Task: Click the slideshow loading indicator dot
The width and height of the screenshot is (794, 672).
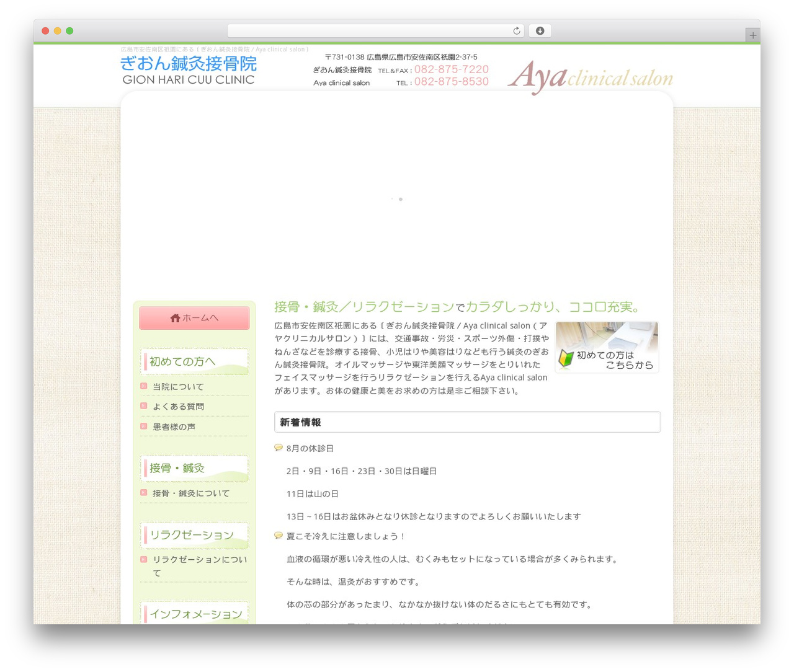Action: coord(400,199)
